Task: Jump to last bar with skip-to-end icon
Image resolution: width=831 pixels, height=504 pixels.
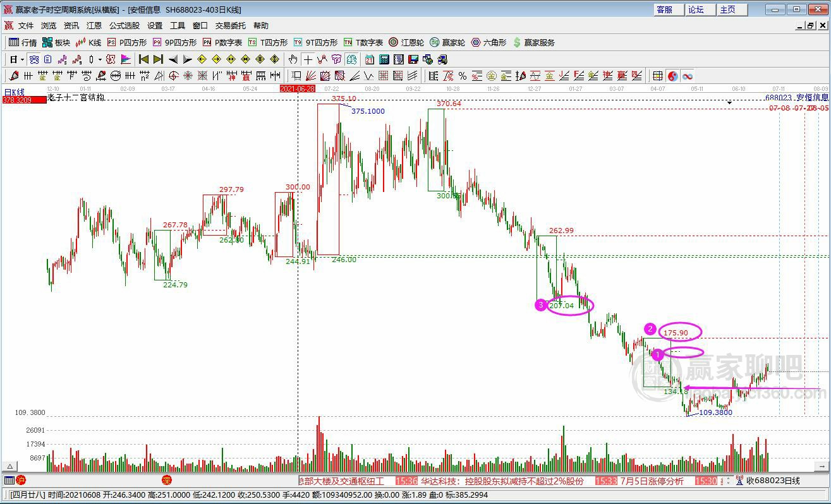Action: pos(157,59)
